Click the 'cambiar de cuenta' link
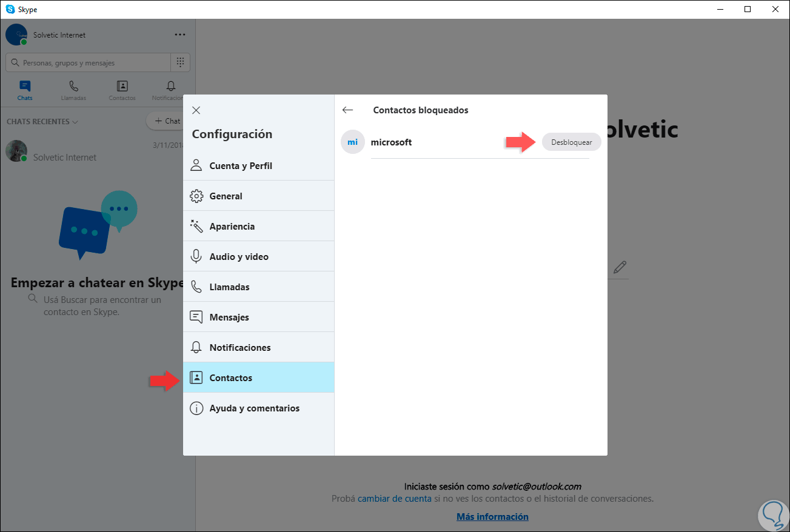 [394, 499]
